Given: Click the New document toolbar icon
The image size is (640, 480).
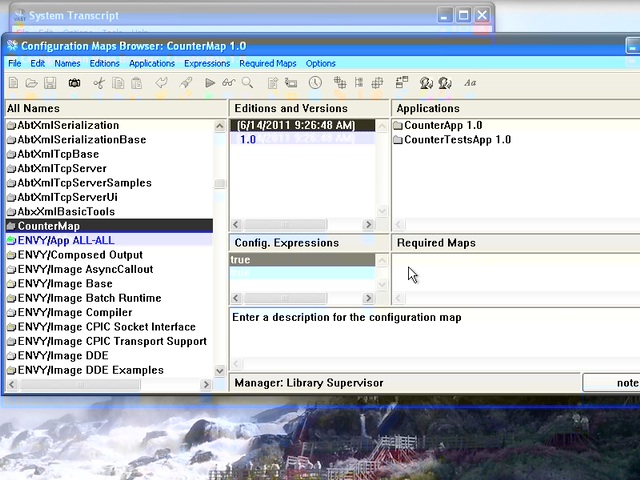Looking at the screenshot, I should point(13,83).
